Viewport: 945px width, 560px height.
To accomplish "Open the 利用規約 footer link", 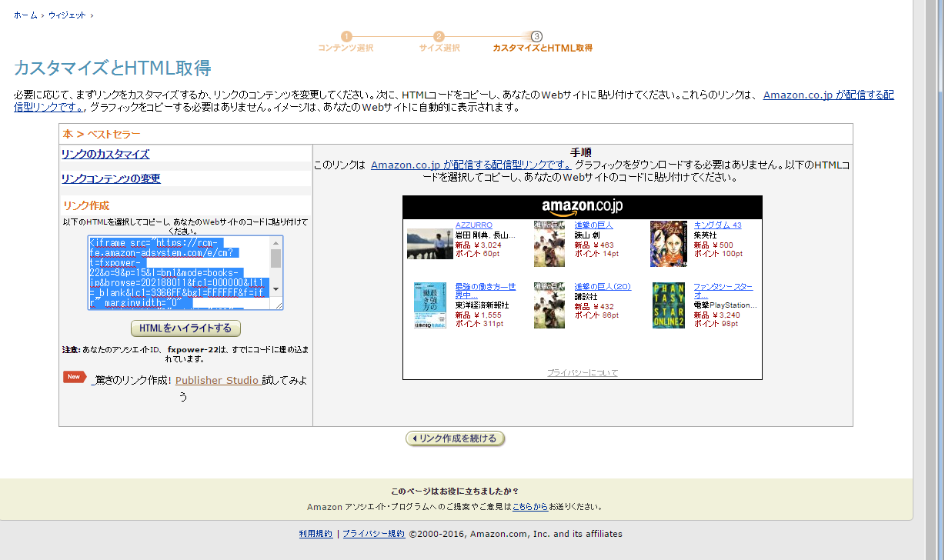I will pos(316,534).
